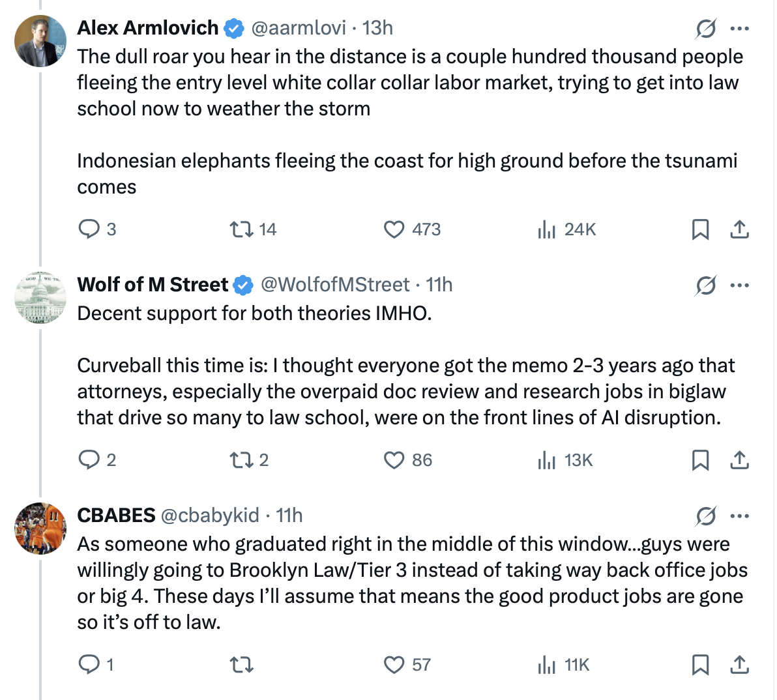This screenshot has width=777, height=700.
Task: Expand more options on Wolf of M Street's tweet
Action: click(740, 285)
